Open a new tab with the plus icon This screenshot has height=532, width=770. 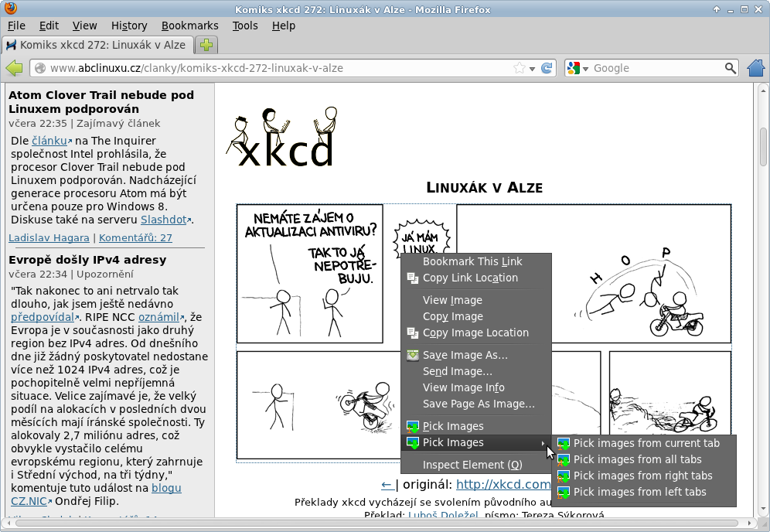206,45
